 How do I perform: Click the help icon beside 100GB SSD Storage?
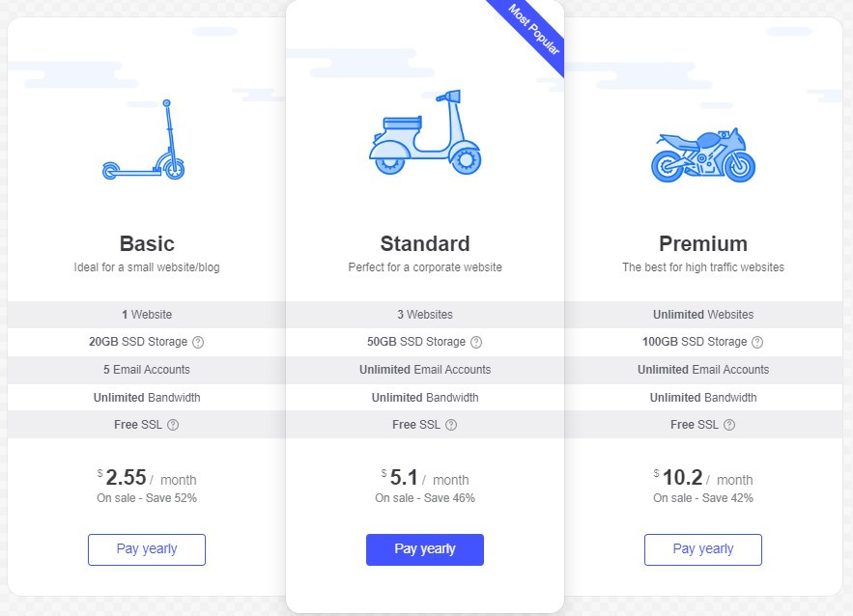(757, 342)
